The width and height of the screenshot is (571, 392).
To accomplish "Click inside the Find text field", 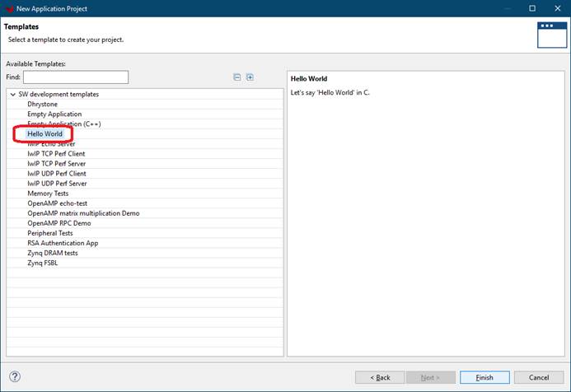I will click(x=76, y=77).
